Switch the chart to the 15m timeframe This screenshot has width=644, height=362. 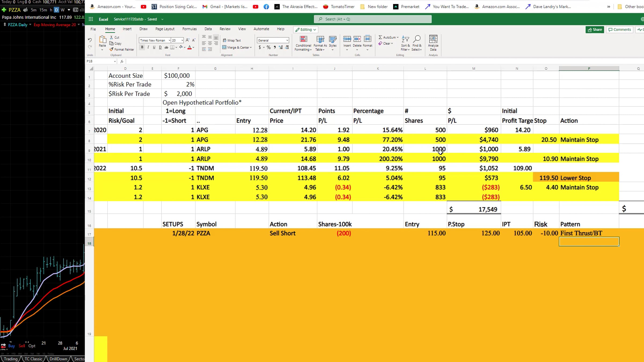(x=43, y=10)
